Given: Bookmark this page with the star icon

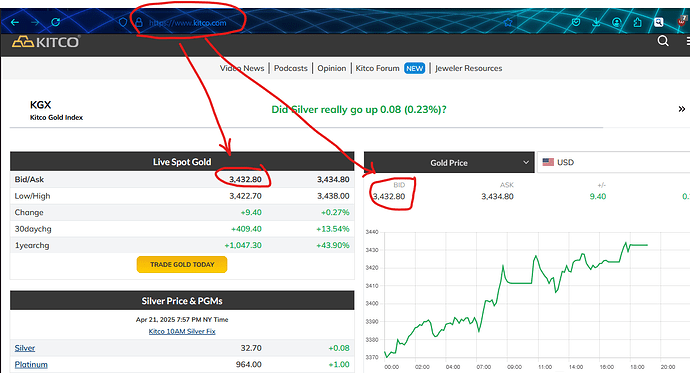Looking at the screenshot, I should [508, 22].
